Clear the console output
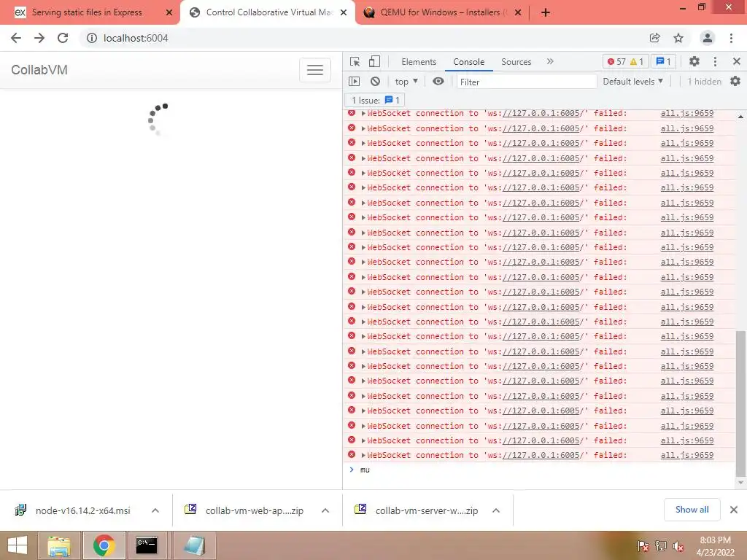 [376, 82]
